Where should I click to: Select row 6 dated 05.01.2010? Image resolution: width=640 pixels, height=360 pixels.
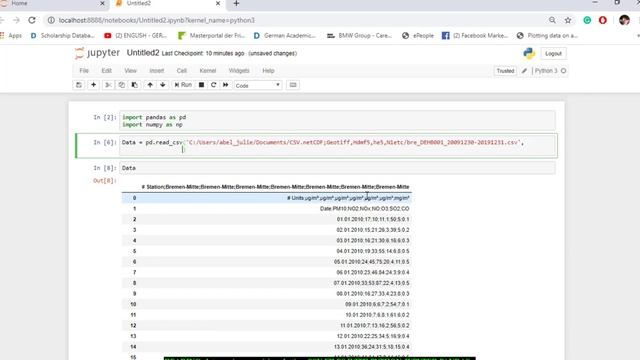coord(267,262)
